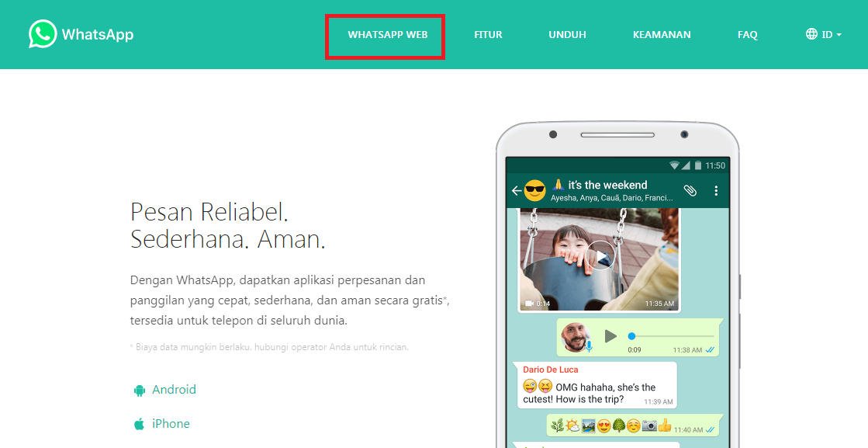Open the FAQ page

click(747, 34)
